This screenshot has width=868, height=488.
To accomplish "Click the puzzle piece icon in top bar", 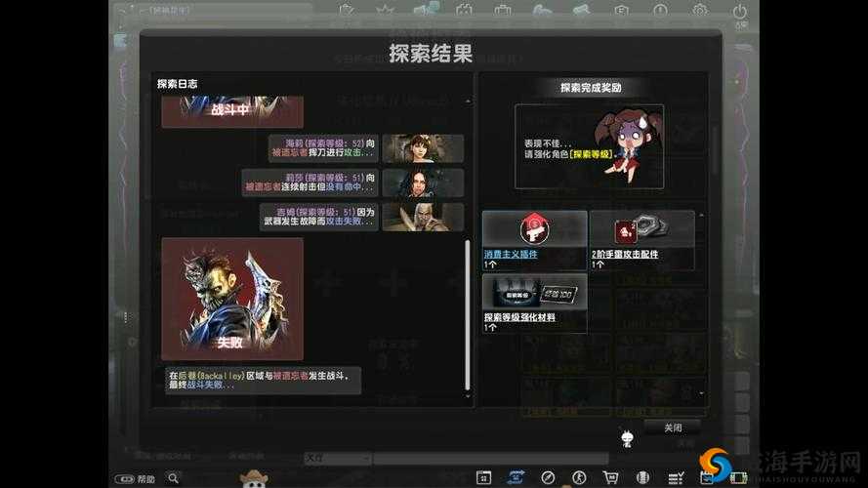I will pos(464,10).
